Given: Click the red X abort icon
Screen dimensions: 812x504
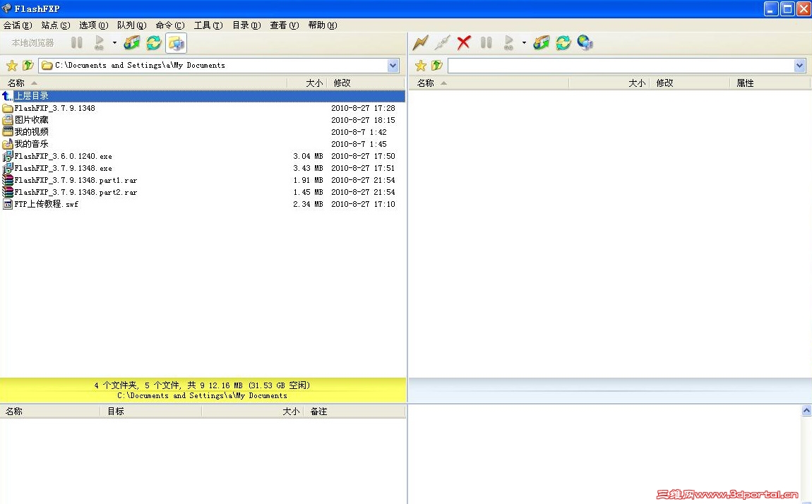Looking at the screenshot, I should tap(463, 42).
